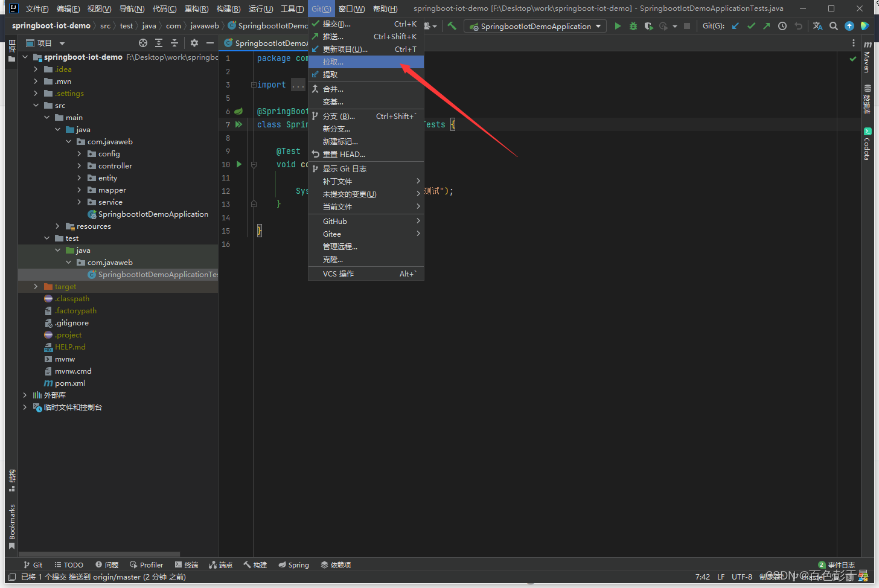Open the 文件(F) menu

coord(37,8)
